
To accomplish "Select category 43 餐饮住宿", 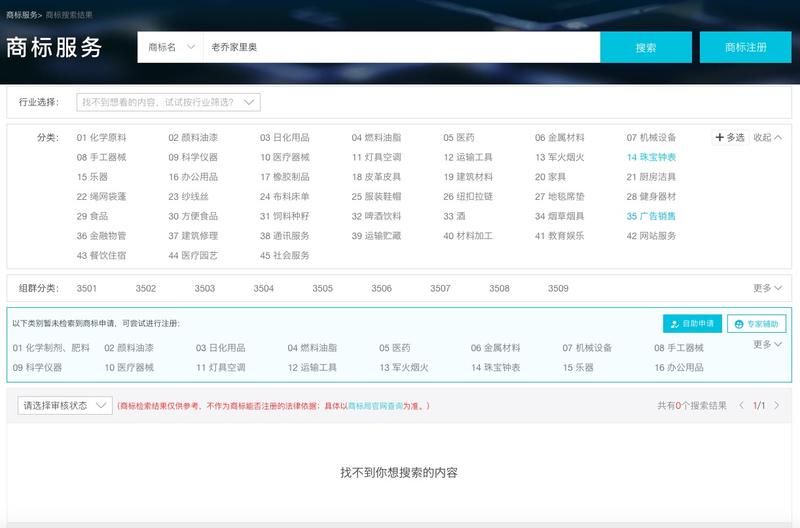I will (101, 255).
